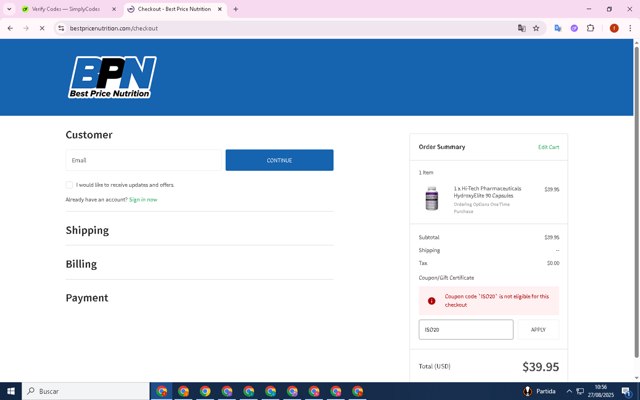
Task: Click the CONTINUE button
Action: click(279, 160)
